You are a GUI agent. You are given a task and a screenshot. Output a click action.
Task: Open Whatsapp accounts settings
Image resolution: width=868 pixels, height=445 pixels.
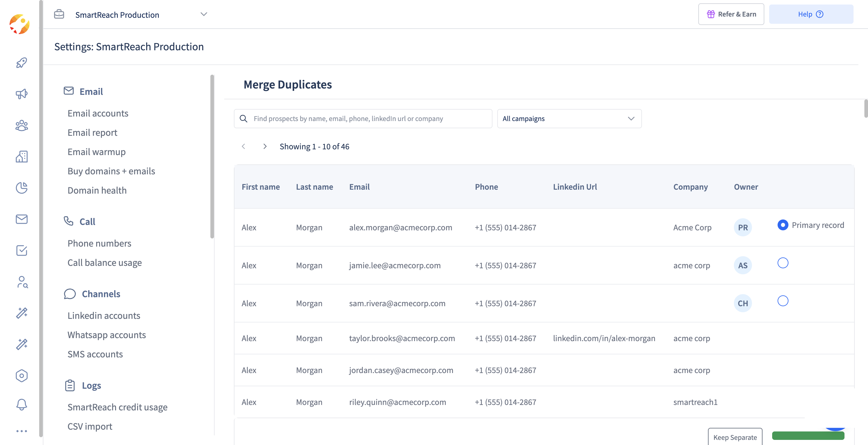click(x=106, y=335)
